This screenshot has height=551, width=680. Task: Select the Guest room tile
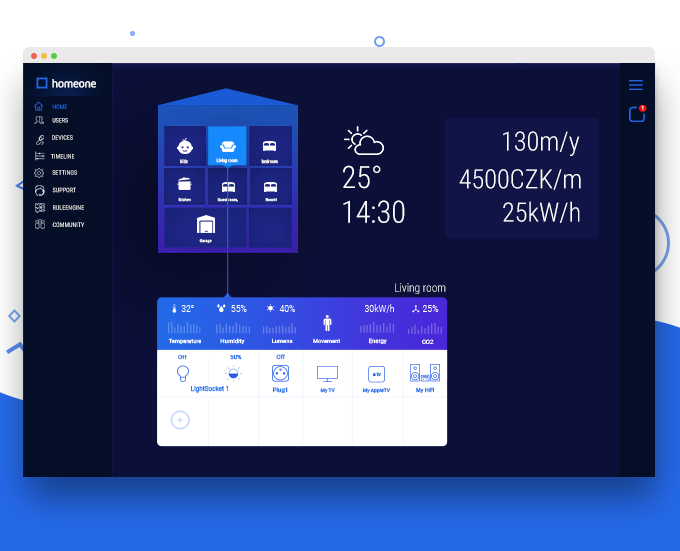[227, 186]
